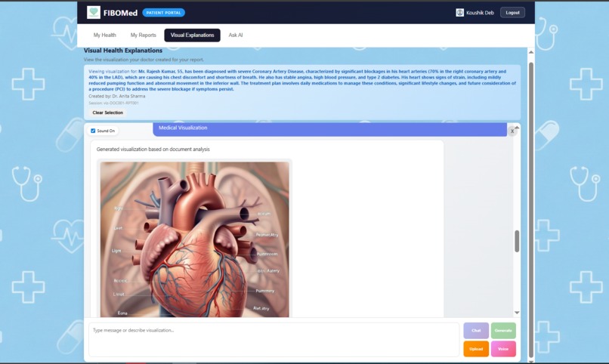Click 'View the visualization your doctor created' subtitle

(x=144, y=60)
